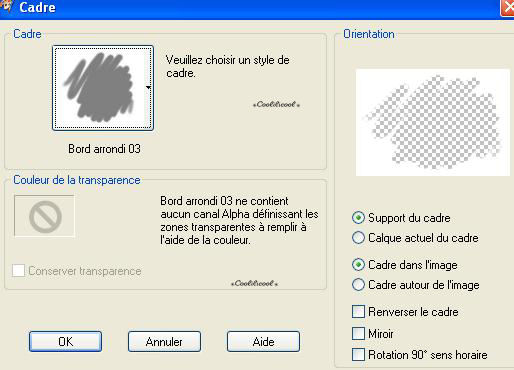
Task: Choose Cadre autour de l'image option
Action: pyautogui.click(x=358, y=285)
